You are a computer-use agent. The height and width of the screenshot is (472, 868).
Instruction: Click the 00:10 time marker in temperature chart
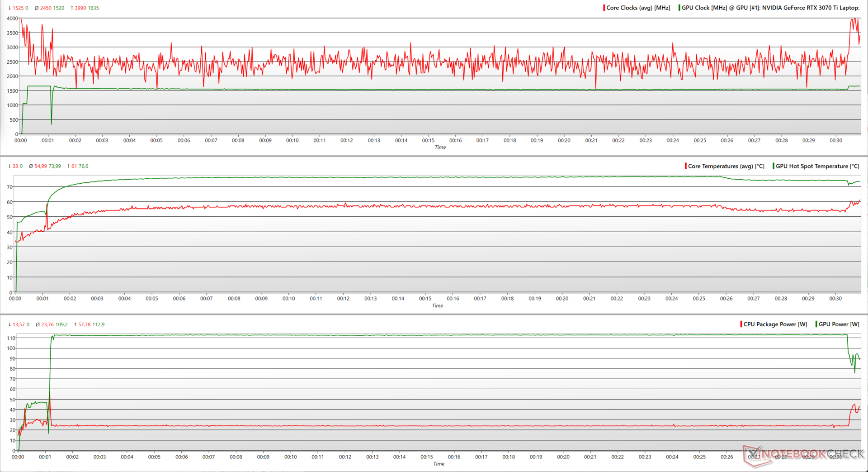[288, 298]
